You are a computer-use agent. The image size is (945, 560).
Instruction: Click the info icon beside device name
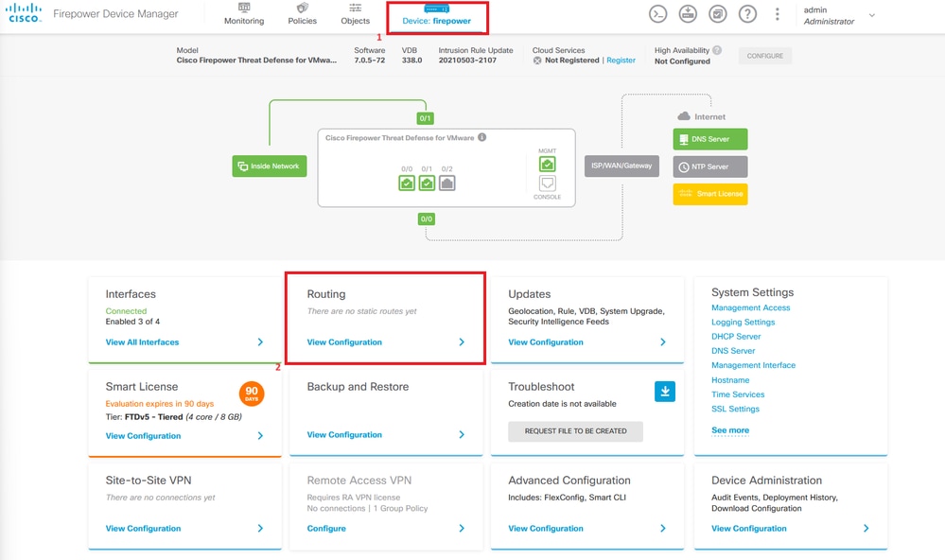point(482,137)
